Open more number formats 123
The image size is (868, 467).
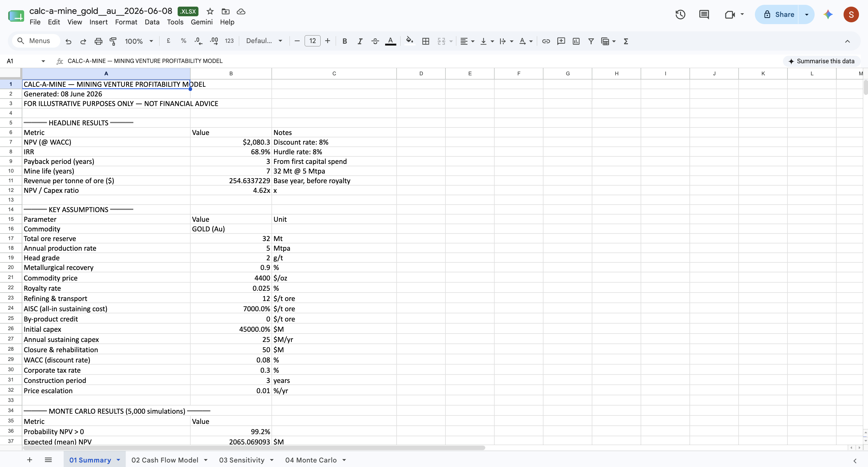coord(229,41)
